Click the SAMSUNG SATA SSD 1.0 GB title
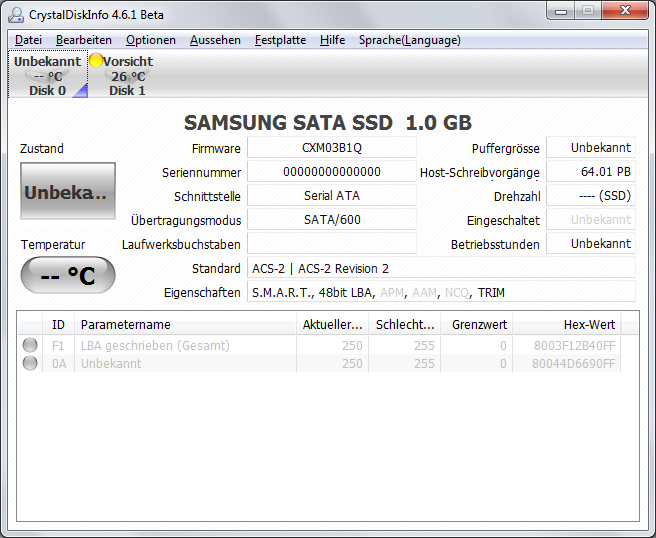656x538 pixels. tap(328, 123)
